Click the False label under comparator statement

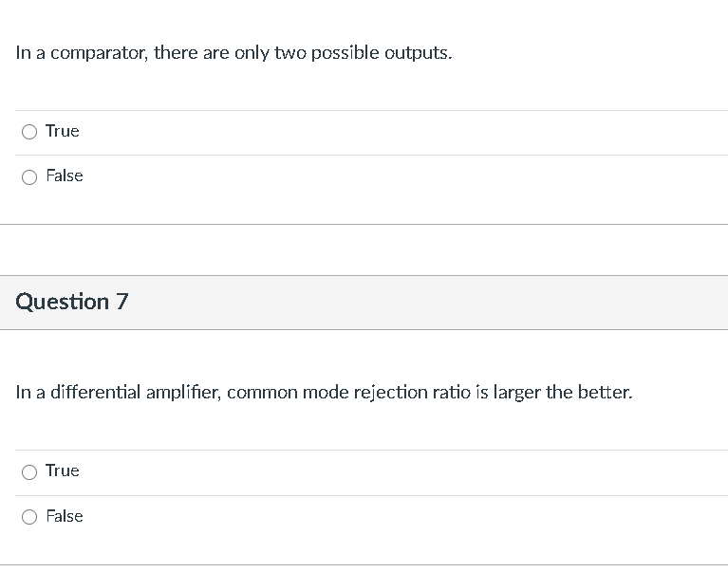click(x=65, y=175)
